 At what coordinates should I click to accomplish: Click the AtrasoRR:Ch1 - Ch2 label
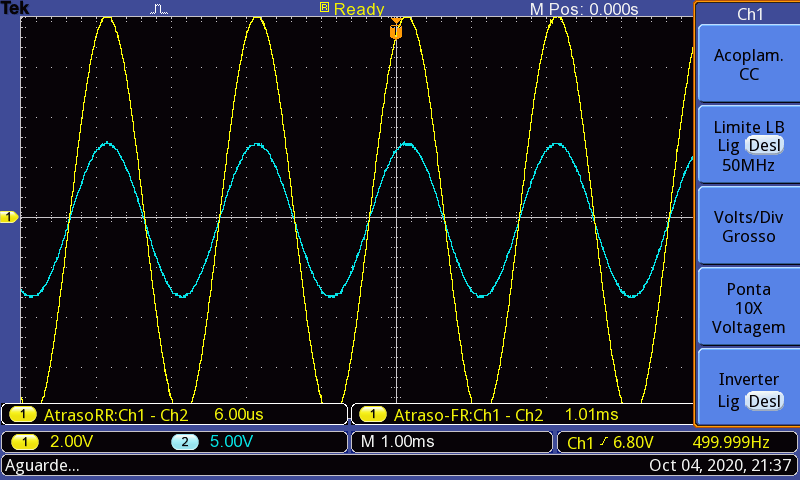[116, 415]
